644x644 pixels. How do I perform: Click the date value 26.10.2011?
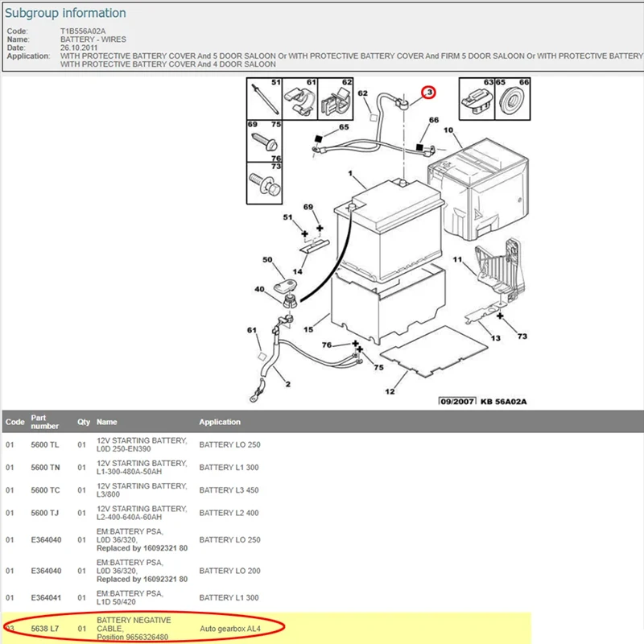click(x=79, y=47)
